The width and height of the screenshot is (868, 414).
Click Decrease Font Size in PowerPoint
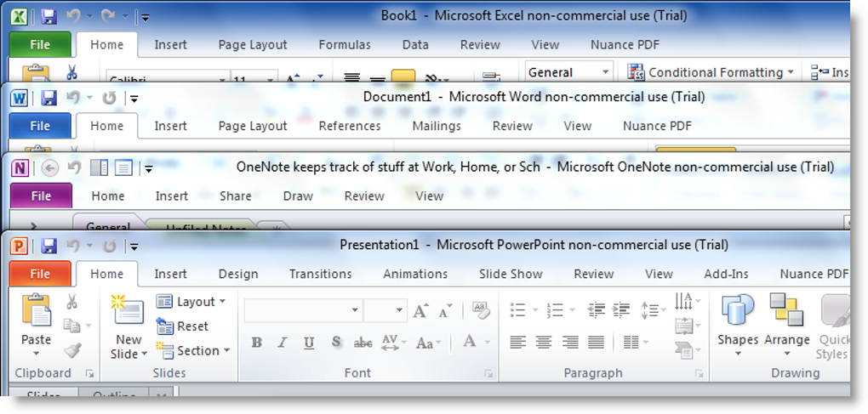click(445, 311)
